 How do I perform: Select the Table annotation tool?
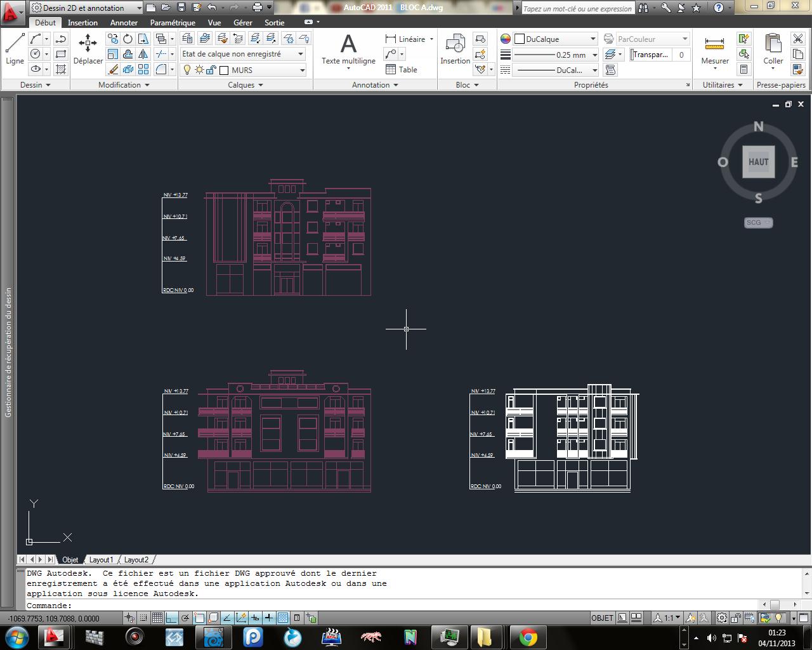[x=402, y=70]
